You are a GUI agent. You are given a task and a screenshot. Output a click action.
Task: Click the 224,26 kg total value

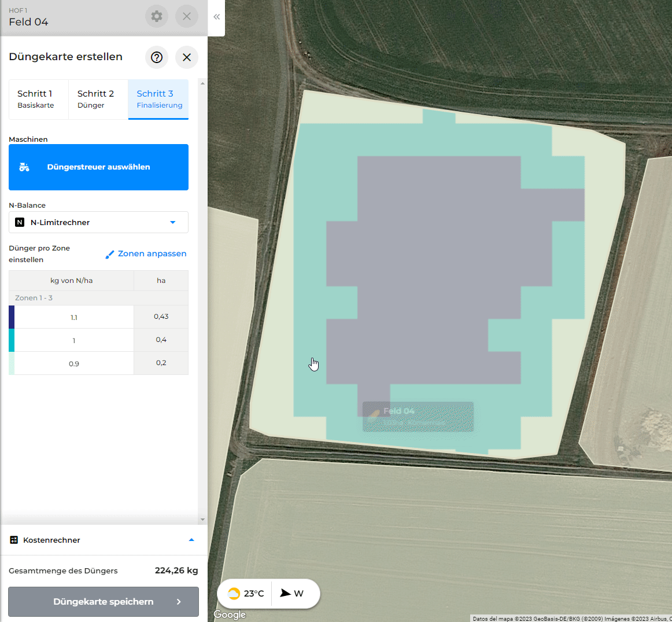point(176,571)
